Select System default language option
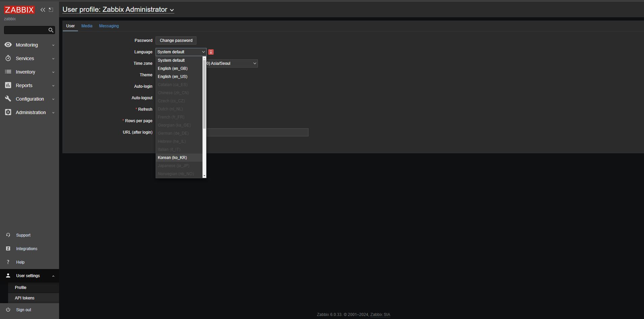 pos(179,60)
